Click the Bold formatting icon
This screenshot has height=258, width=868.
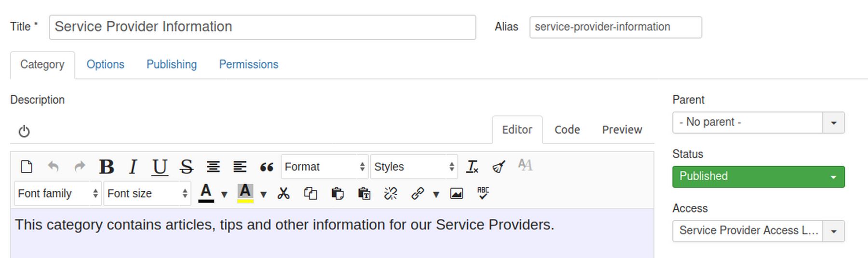point(106,167)
